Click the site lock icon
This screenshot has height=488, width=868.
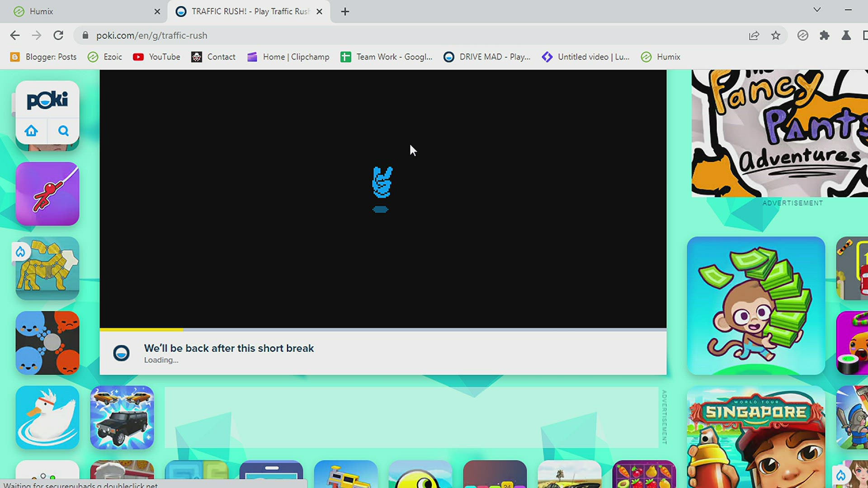85,35
